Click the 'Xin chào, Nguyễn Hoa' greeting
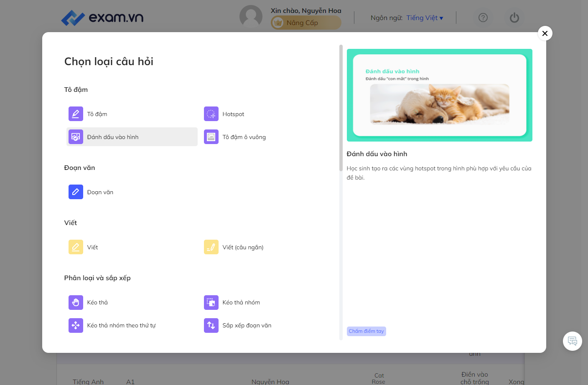 point(306,10)
